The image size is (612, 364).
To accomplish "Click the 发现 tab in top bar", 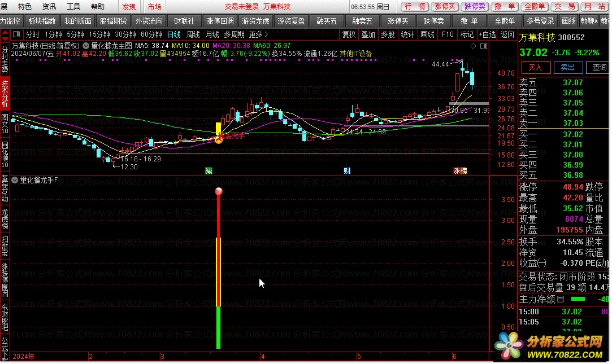I will (129, 7).
